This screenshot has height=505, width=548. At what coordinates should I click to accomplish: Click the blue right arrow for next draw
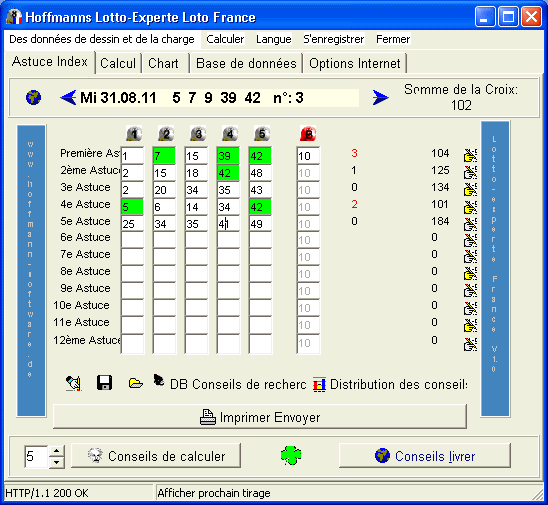(380, 97)
